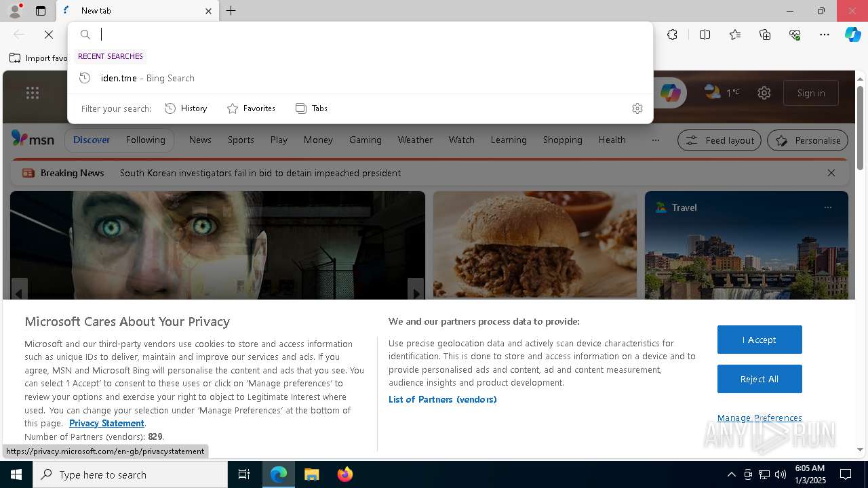
Task: Open the Money section
Action: tap(318, 140)
